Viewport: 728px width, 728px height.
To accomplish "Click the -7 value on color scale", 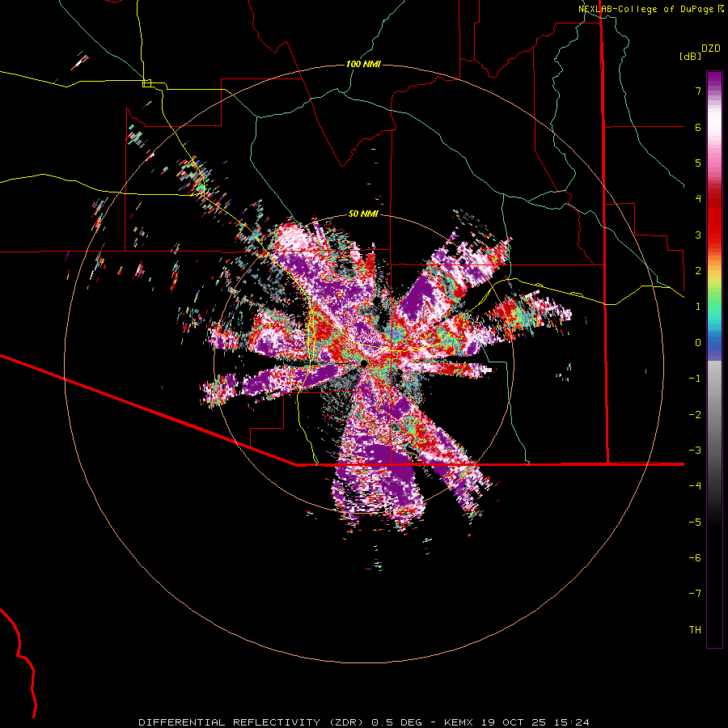I will [695, 594].
